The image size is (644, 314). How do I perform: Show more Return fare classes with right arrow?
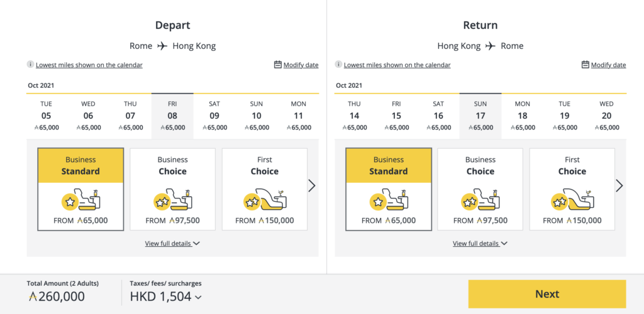pyautogui.click(x=619, y=186)
